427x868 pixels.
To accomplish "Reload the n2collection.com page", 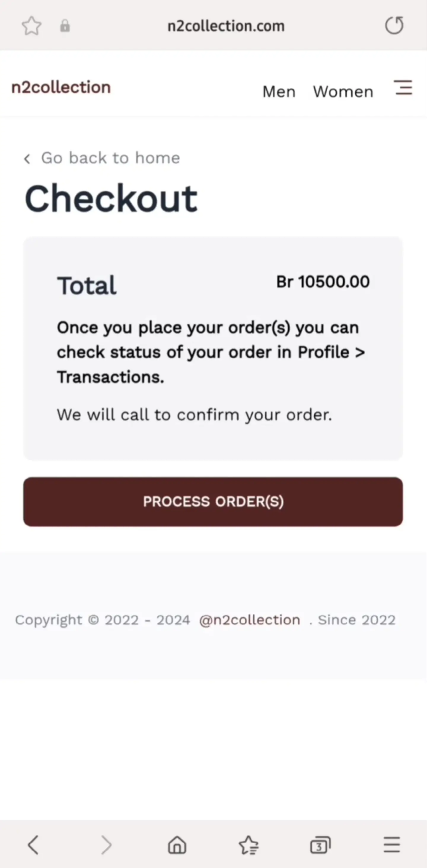I will coord(395,25).
